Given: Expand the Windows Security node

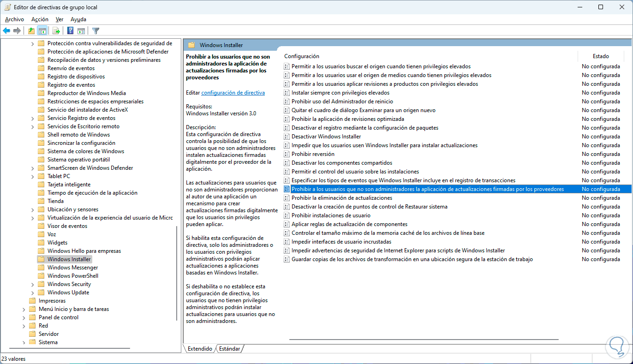Looking at the screenshot, I should (32, 284).
